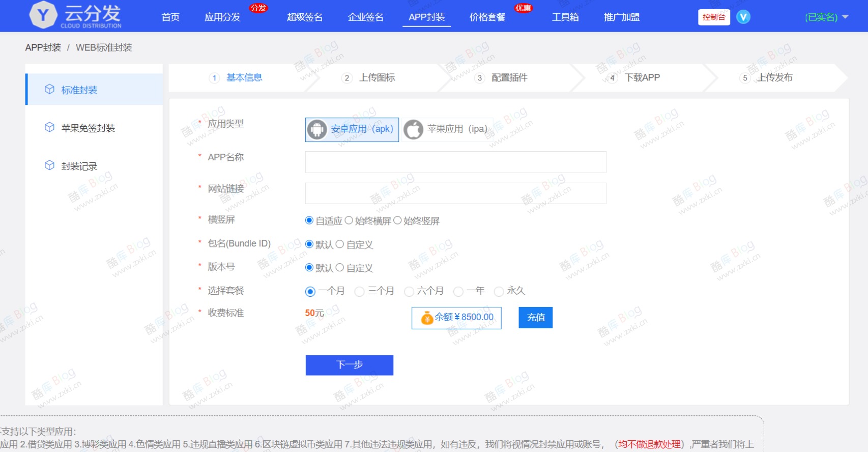Choose 默认 for 包名 Bundle ID
868x452 pixels.
pos(309,244)
